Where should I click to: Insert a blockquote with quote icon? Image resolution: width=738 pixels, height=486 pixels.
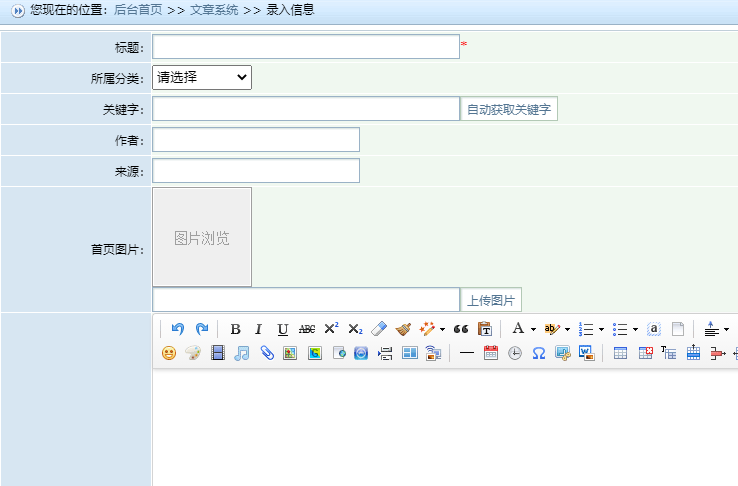461,329
